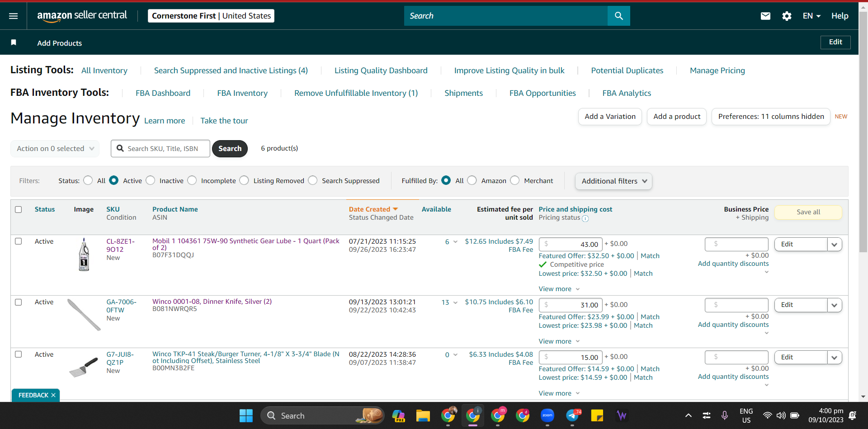Click the battery icon in system tray
Screen dimensions: 868x429
pyautogui.click(x=795, y=415)
